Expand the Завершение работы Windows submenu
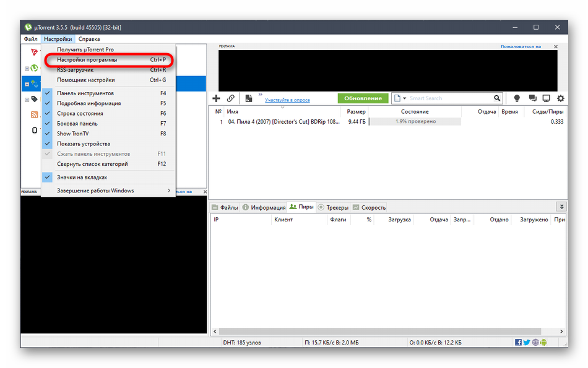588x368 pixels. [108, 190]
